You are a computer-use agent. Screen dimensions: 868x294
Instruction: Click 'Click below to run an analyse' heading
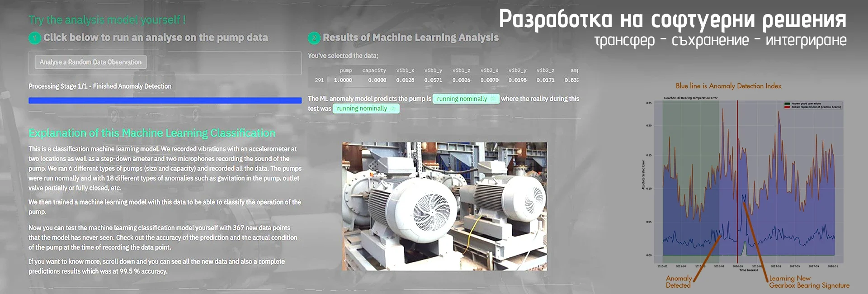[156, 38]
